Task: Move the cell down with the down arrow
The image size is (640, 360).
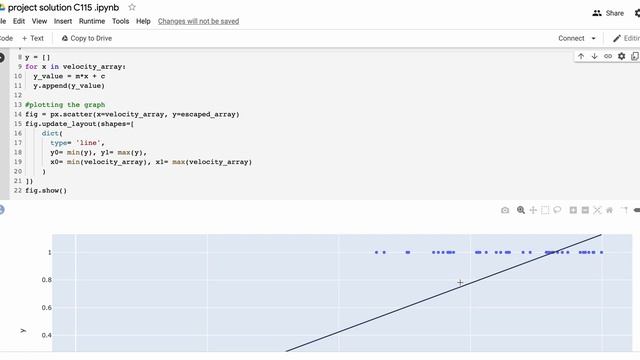Action: 594,56
